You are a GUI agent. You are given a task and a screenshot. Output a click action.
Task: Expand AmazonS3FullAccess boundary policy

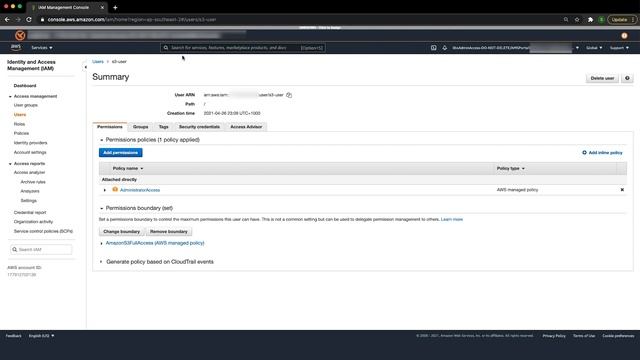[102, 243]
